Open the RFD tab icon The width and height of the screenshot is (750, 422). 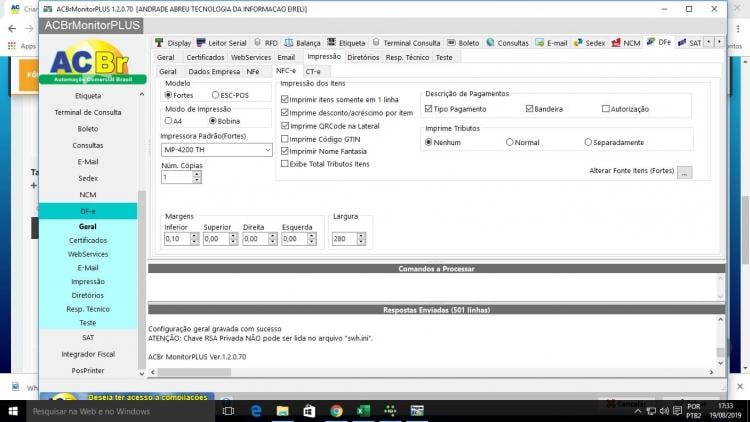257,43
